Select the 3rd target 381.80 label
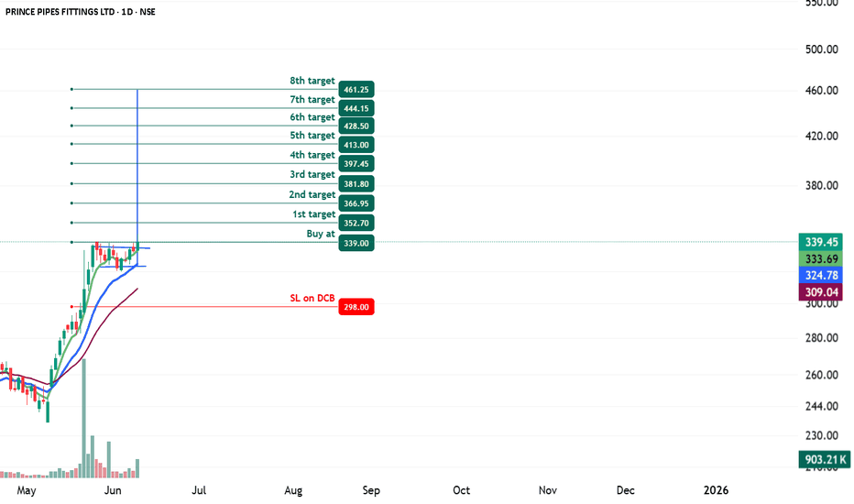This screenshot has width=854, height=504. click(356, 183)
